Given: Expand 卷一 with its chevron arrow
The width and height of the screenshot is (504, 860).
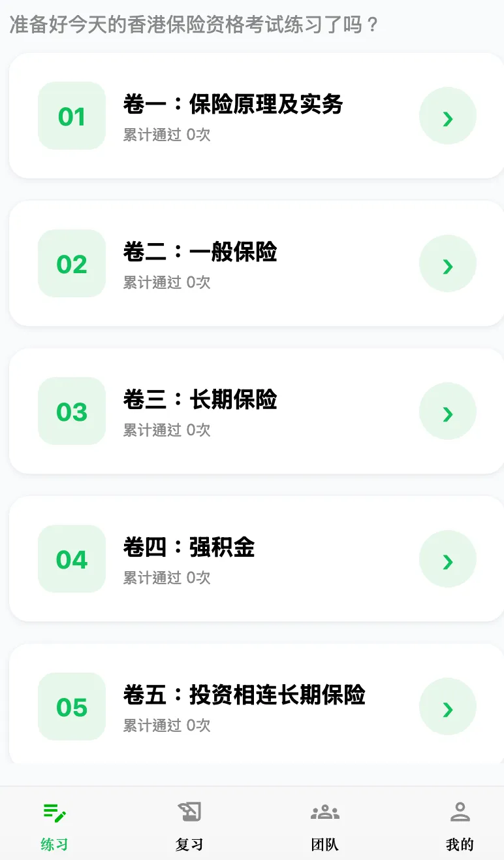Looking at the screenshot, I should pyautogui.click(x=448, y=116).
